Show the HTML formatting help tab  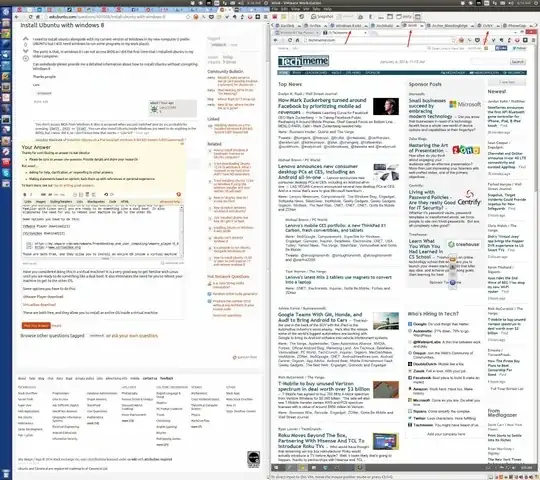[125, 202]
